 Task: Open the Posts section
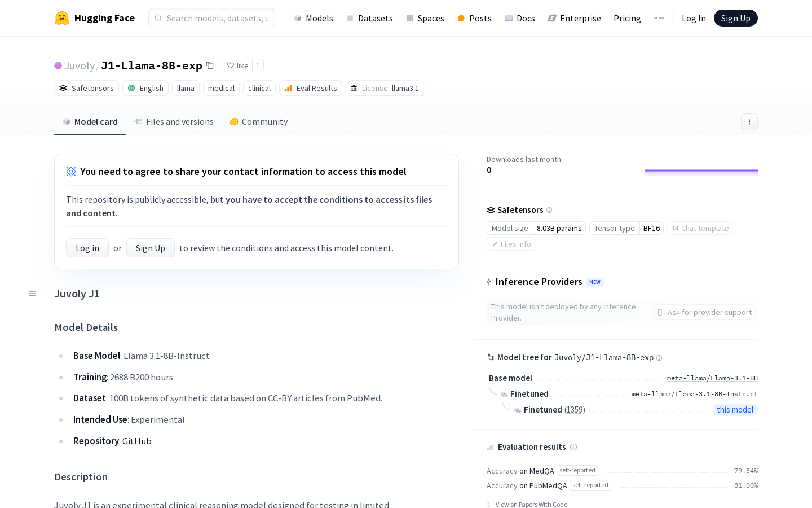[x=474, y=18]
